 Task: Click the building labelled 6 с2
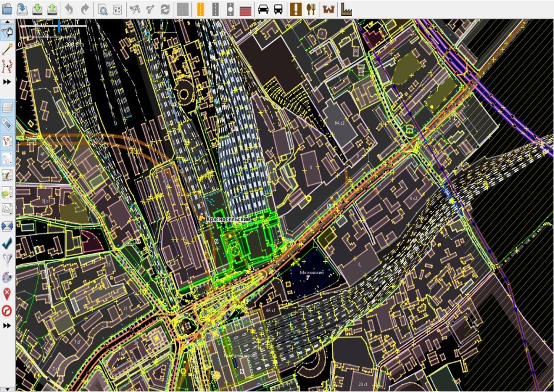[x=413, y=198]
